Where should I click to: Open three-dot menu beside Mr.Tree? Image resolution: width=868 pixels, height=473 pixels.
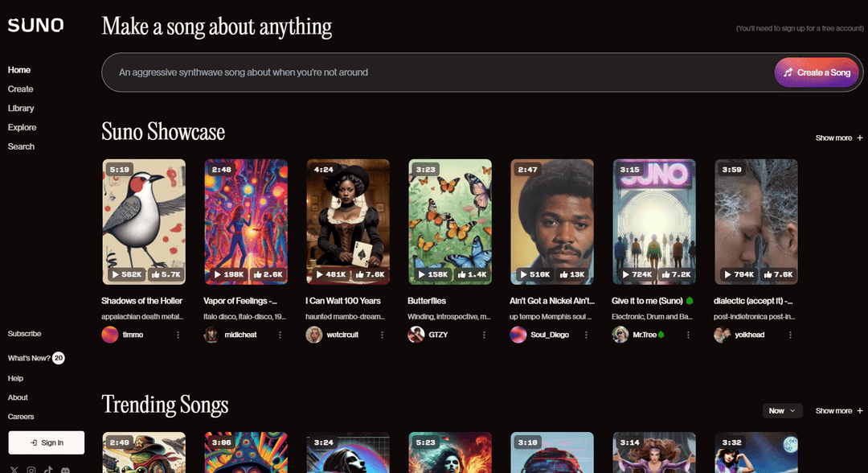click(x=688, y=335)
